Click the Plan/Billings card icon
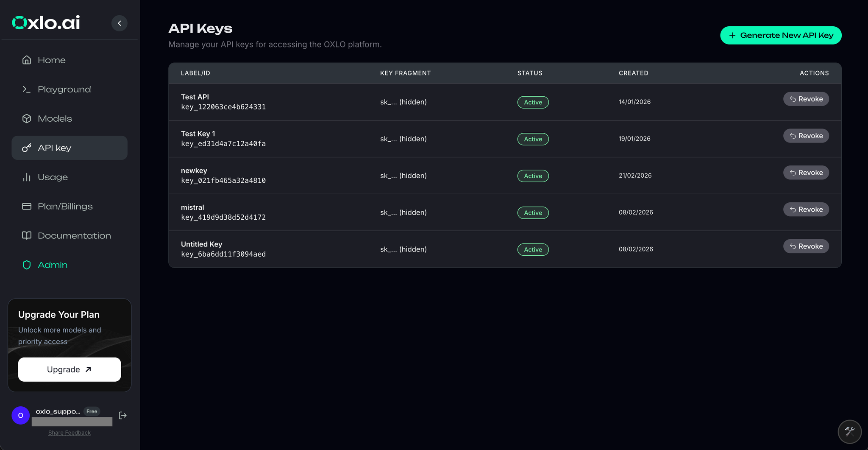Screen dimensions: 868x450 click(x=27, y=206)
